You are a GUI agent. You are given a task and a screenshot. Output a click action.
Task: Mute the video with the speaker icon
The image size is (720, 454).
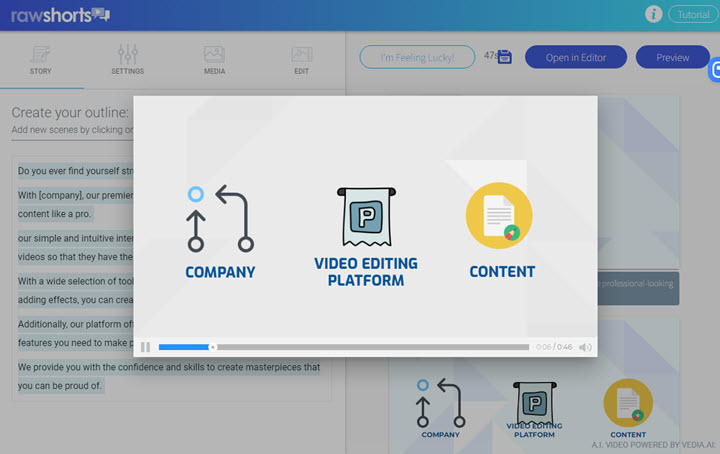click(585, 347)
